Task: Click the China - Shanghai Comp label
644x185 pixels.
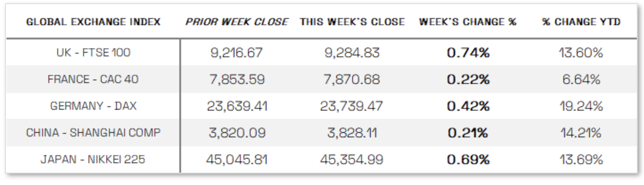Action: coord(93,133)
